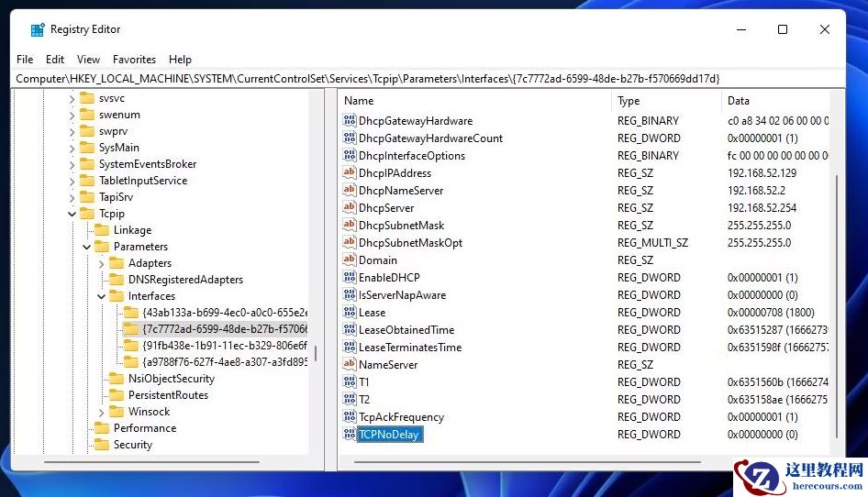The width and height of the screenshot is (868, 497).
Task: Click the IsServerNapAware DWORD icon
Action: coord(350,294)
